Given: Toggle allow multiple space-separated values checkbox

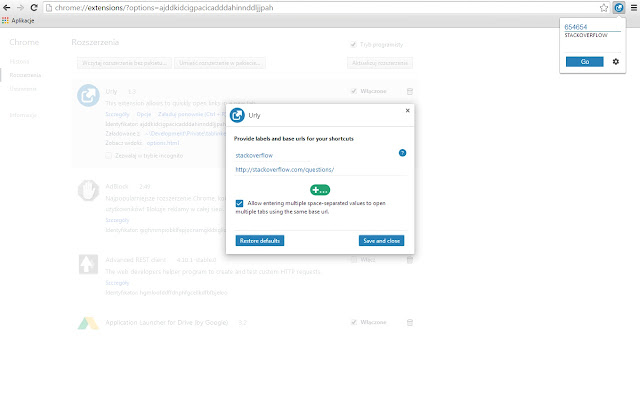Looking at the screenshot, I should pyautogui.click(x=239, y=203).
